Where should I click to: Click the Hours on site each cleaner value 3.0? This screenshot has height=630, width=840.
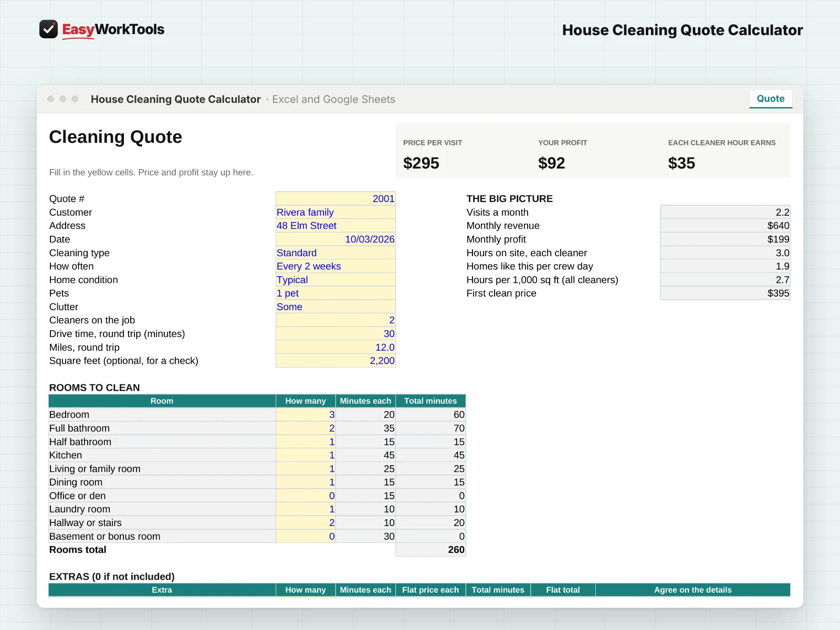[x=725, y=253]
